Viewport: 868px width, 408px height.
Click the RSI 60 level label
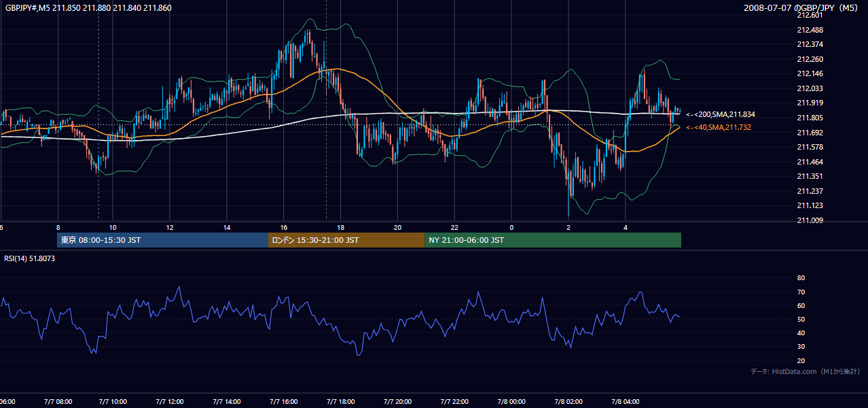pos(801,305)
